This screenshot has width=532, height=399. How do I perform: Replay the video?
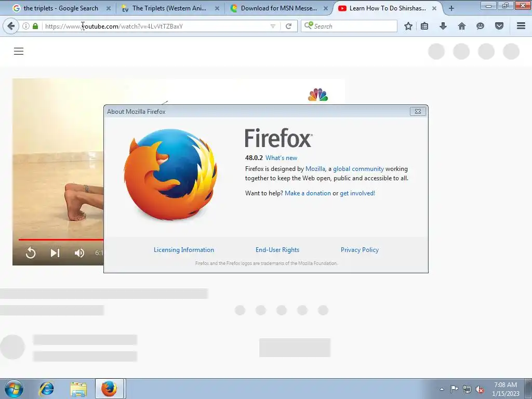[x=31, y=253]
